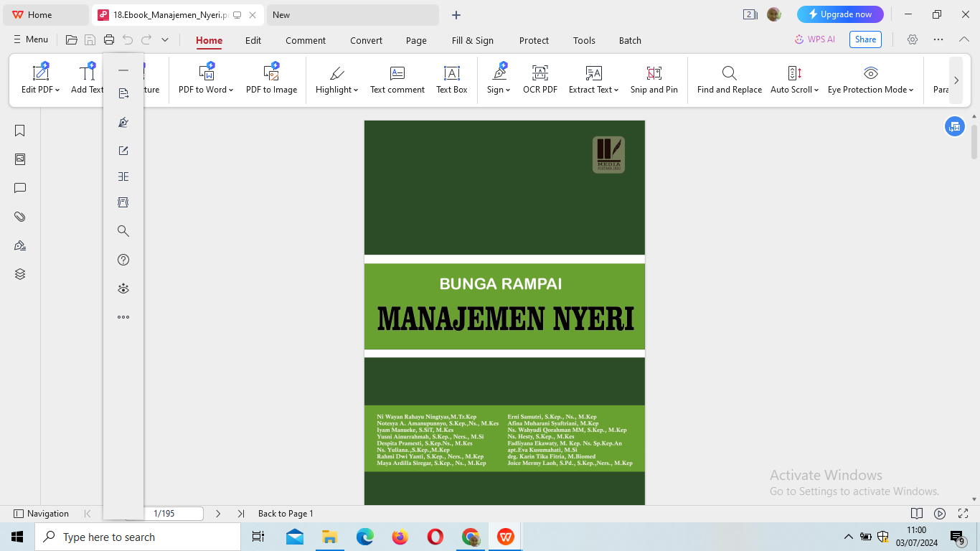
Task: Click the Print icon in quick toolbar
Action: (x=109, y=40)
